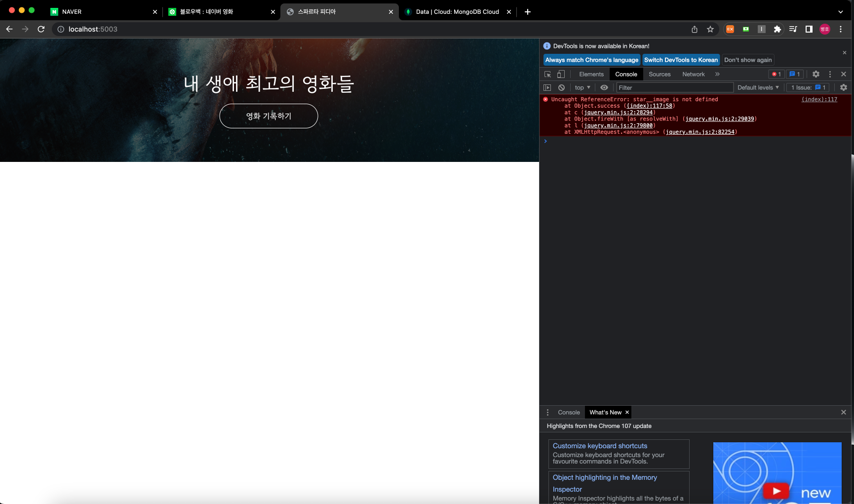Image resolution: width=854 pixels, height=504 pixels.
Task: Bookmark this page with the star icon
Action: (x=710, y=29)
